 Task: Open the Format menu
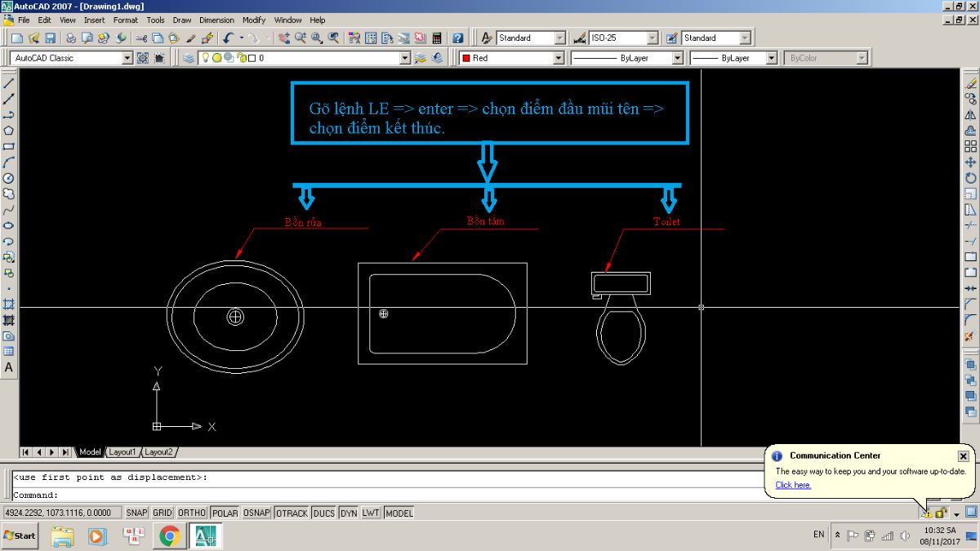(126, 20)
